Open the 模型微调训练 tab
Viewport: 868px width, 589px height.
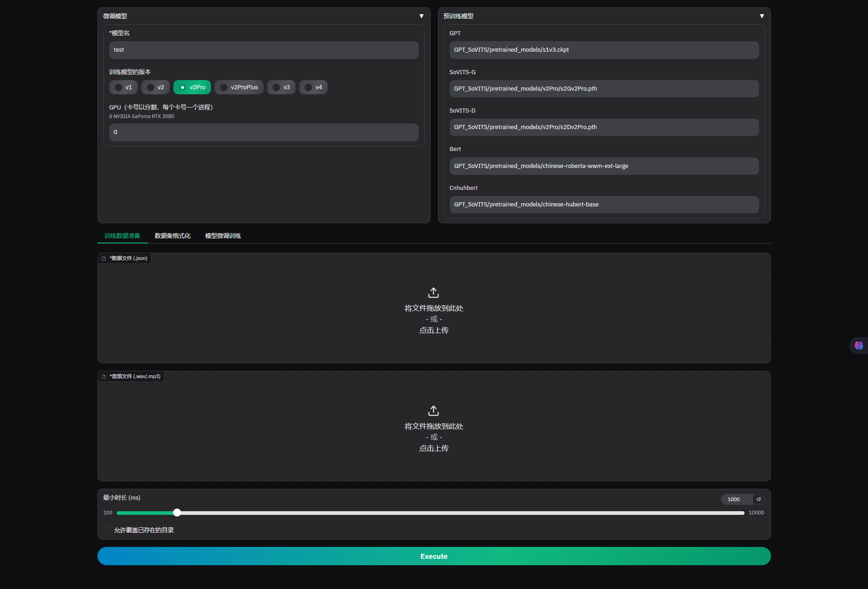click(223, 236)
